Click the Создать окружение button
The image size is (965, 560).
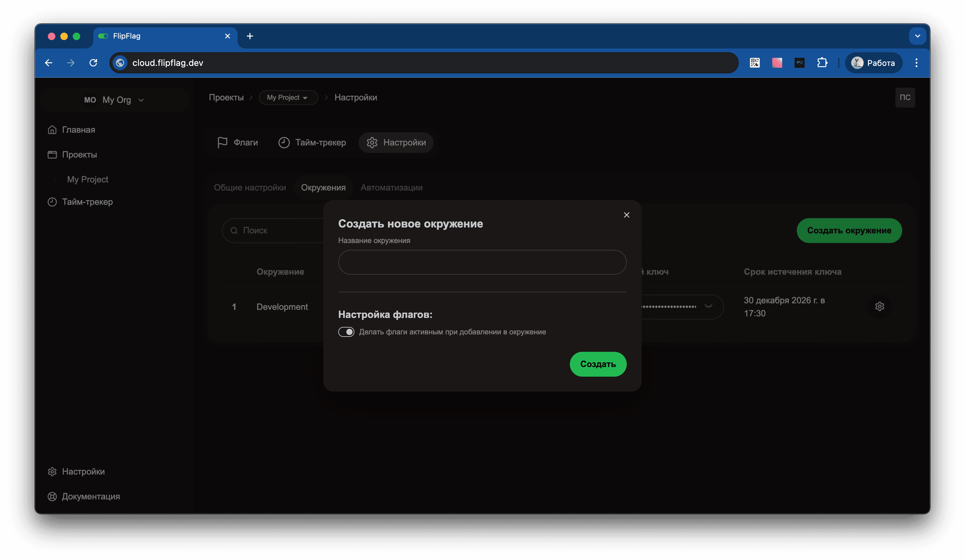click(849, 230)
